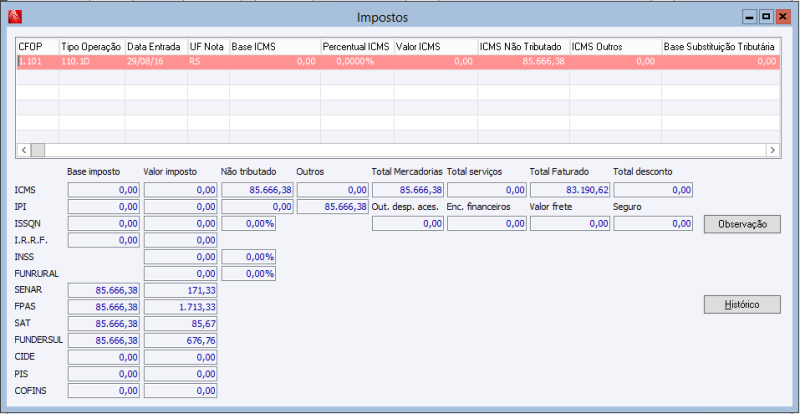
Task: Close the Impostos window
Action: [782, 17]
